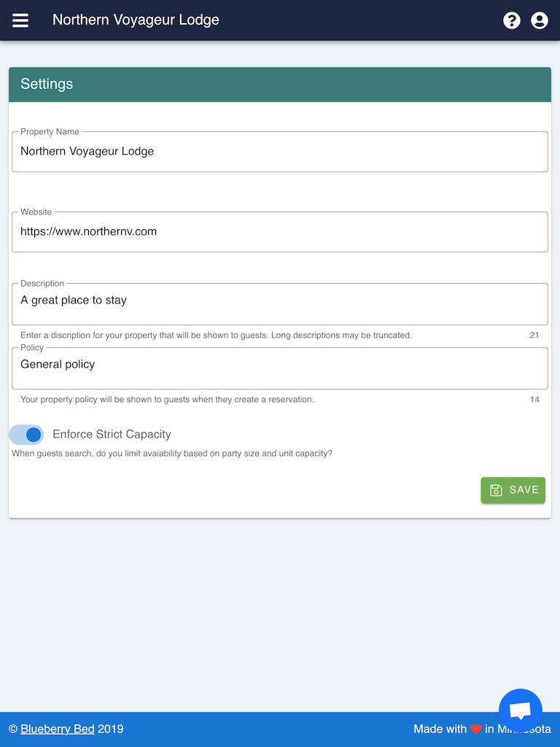Click the Enforce Strict Capacity label

112,435
